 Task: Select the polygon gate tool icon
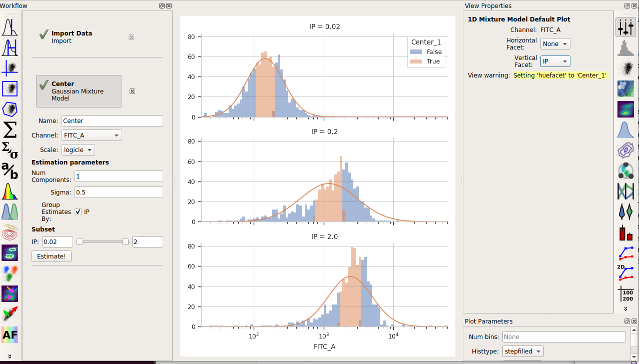[10, 109]
